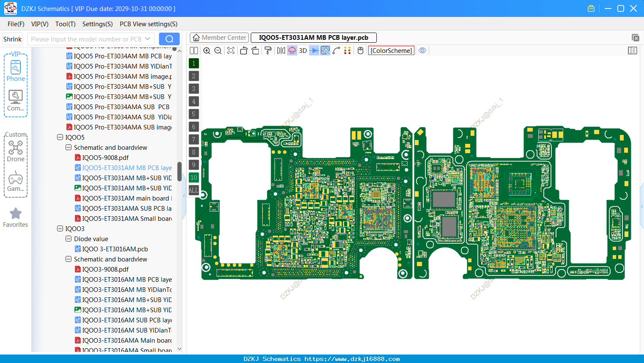
Task: Open the VIP(V) menu
Action: click(40, 24)
